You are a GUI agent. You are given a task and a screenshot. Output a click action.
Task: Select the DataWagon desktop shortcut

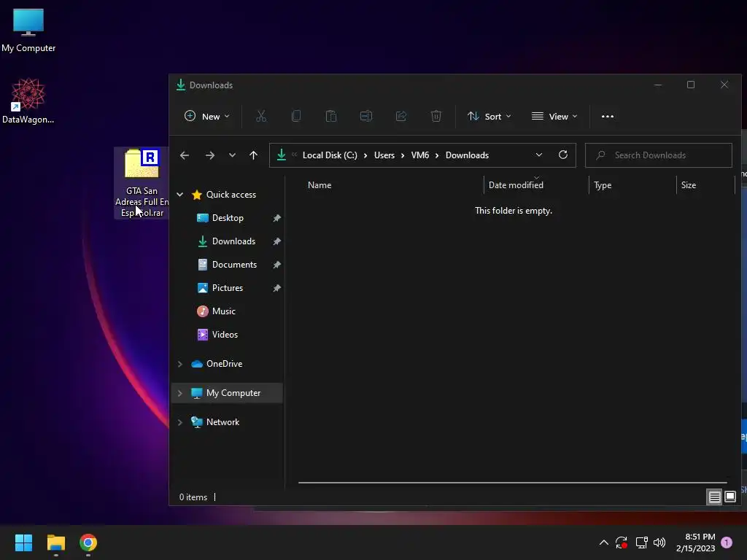click(28, 101)
